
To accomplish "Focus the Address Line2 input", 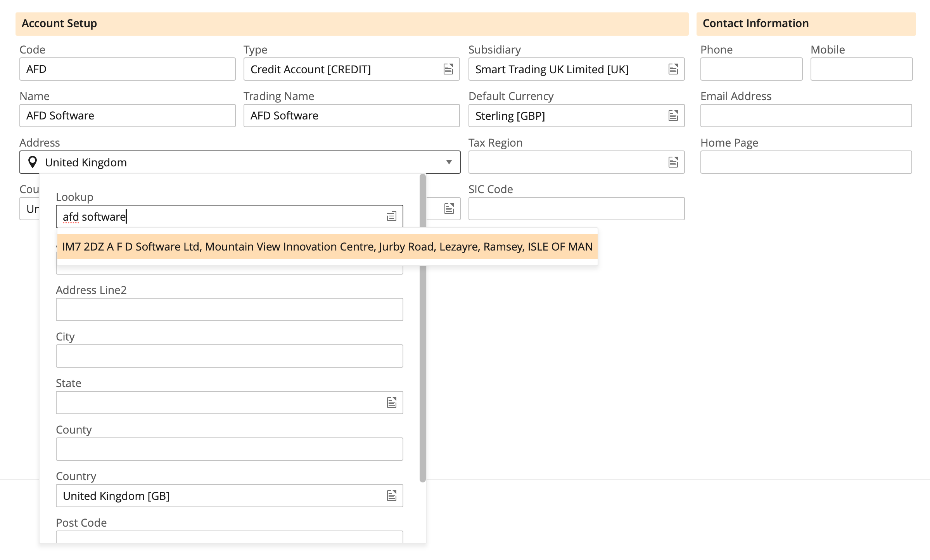I will (229, 309).
